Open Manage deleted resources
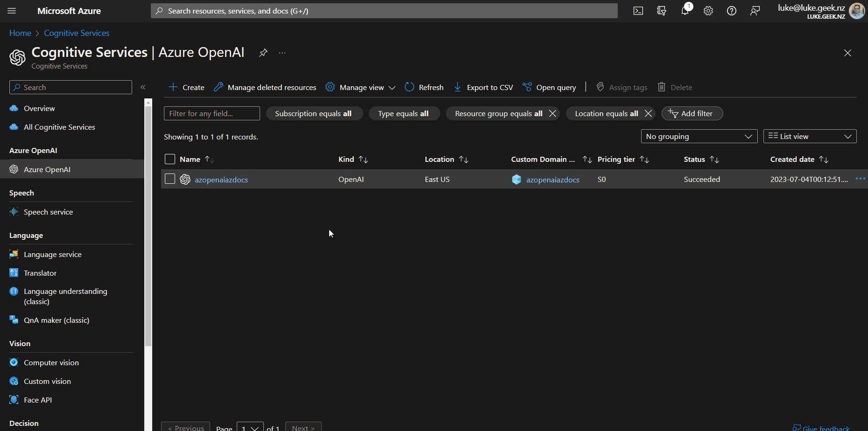Viewport: 868px width, 431px height. click(265, 87)
